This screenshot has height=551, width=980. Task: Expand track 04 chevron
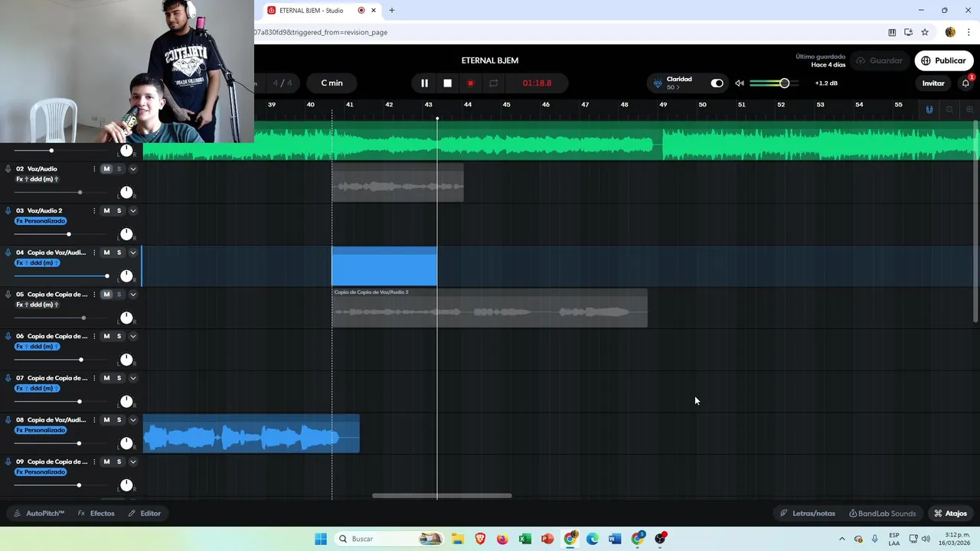pos(132,253)
